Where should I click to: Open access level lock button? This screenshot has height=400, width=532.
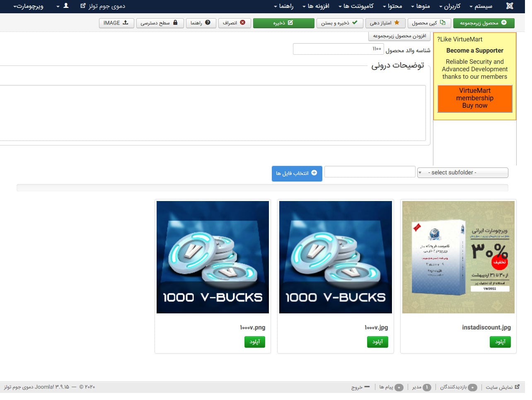(160, 23)
